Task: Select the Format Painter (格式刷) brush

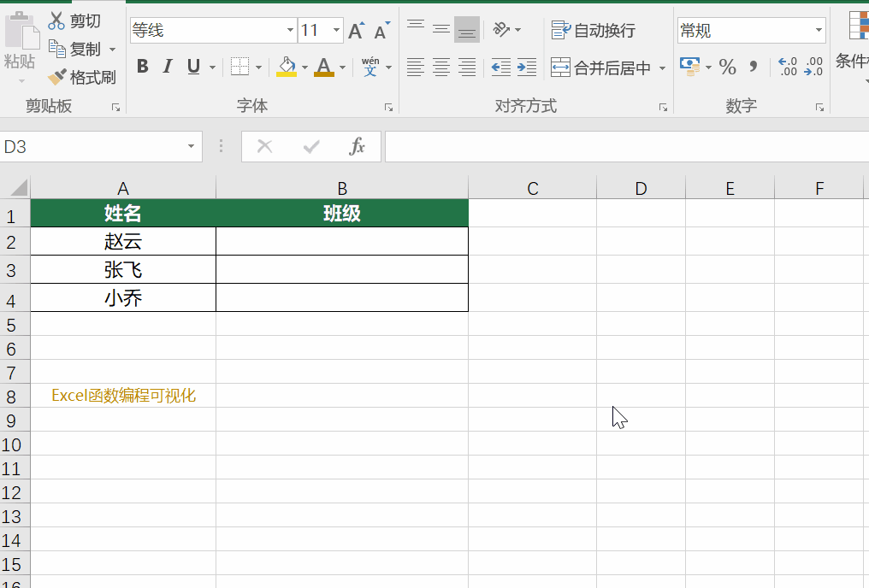Action: (56, 77)
